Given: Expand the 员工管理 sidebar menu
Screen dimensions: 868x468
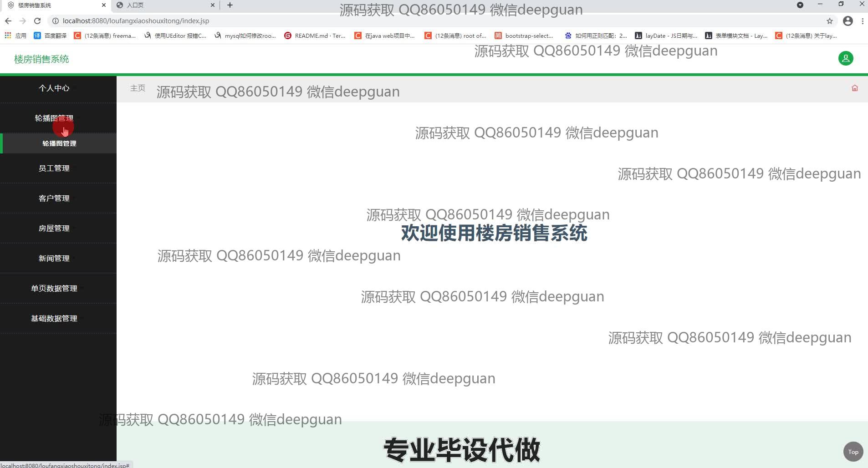Looking at the screenshot, I should pos(54,168).
